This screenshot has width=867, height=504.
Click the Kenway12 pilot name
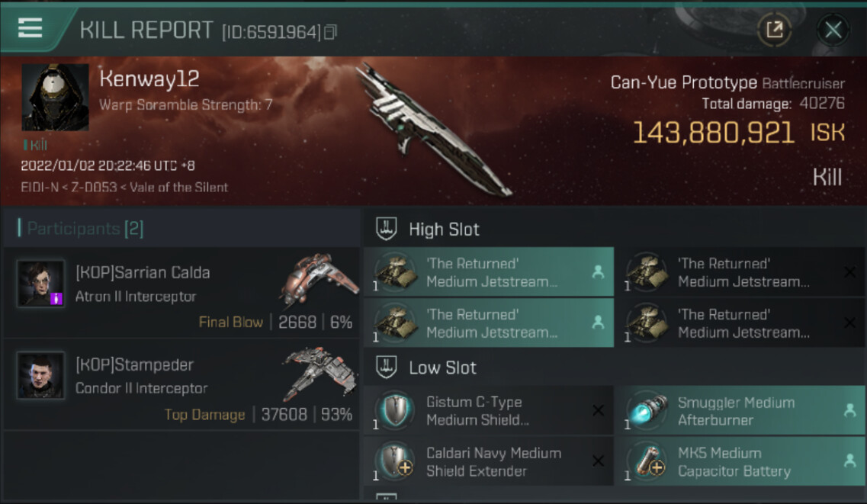[149, 79]
